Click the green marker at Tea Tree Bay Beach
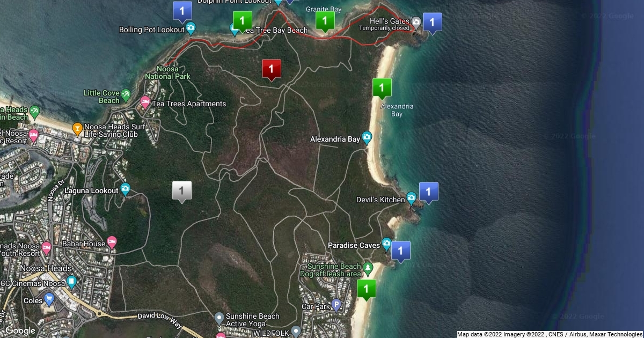The width and height of the screenshot is (644, 338). click(242, 22)
